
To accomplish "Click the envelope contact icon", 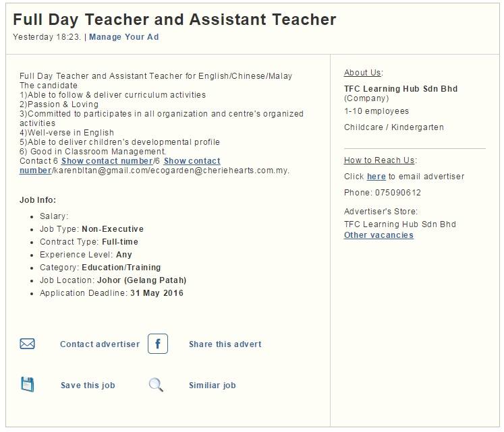I will tap(27, 344).
